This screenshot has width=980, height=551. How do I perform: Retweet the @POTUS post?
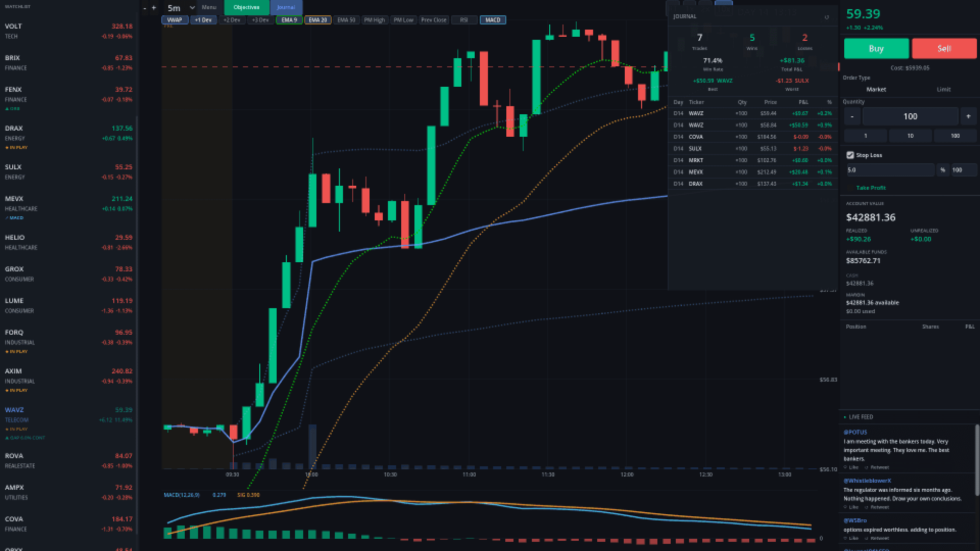click(877, 467)
